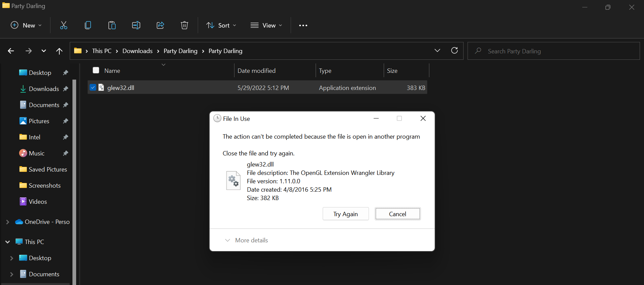Click the Try Again button

click(x=346, y=214)
